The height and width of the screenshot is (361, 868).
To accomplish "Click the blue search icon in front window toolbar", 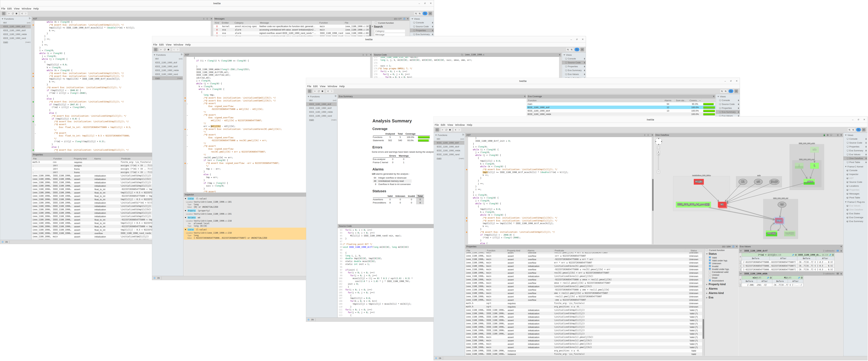I will 859,130.
